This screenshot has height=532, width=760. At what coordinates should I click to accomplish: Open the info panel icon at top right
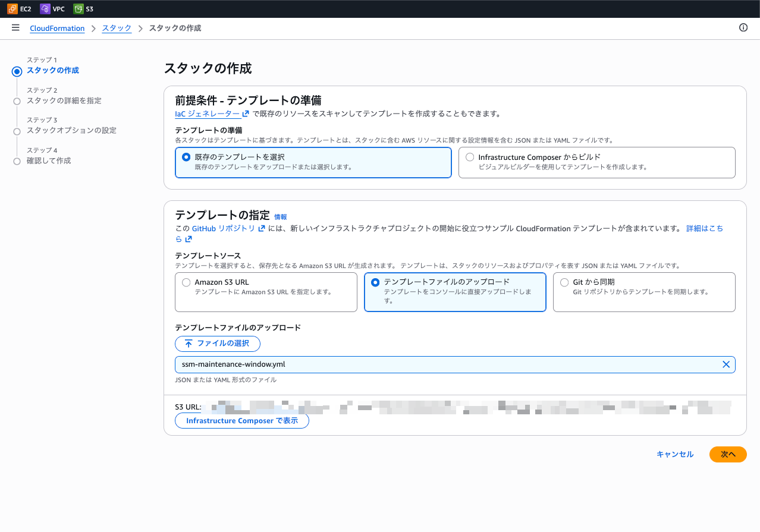point(743,28)
